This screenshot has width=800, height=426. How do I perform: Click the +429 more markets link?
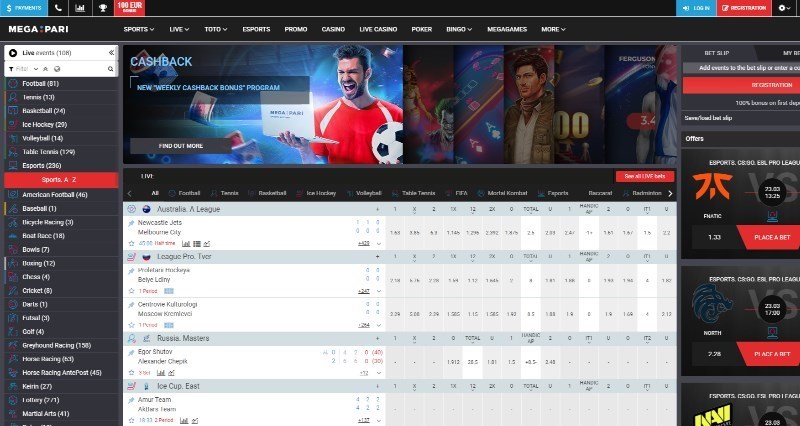364,244
